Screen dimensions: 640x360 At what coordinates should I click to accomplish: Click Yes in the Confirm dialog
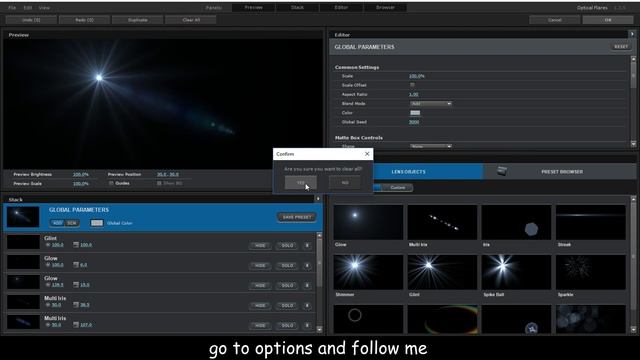tap(300, 182)
